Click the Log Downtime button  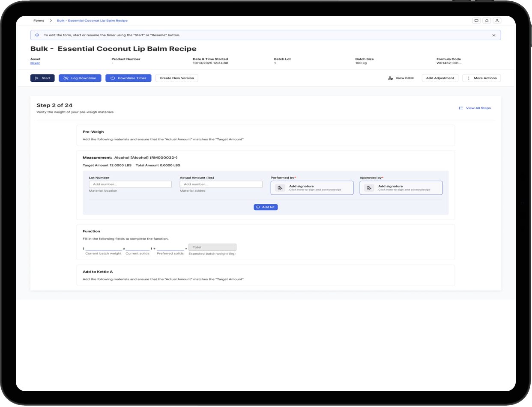point(80,78)
